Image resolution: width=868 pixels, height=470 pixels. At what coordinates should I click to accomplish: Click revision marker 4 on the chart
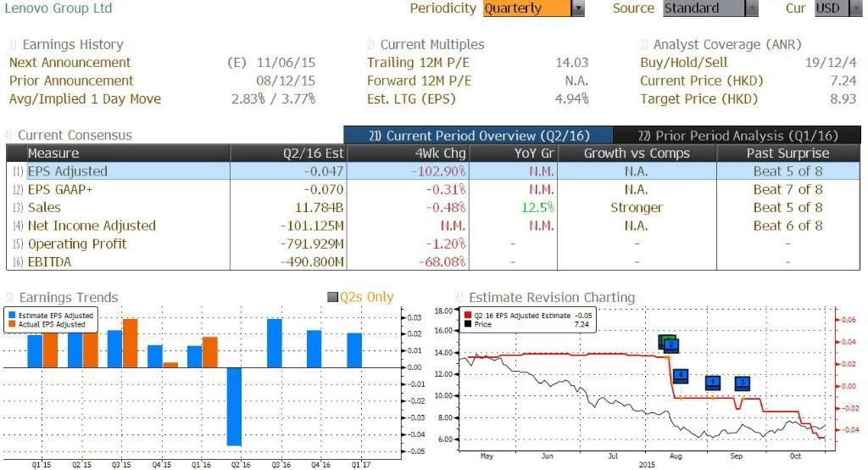pyautogui.click(x=680, y=376)
